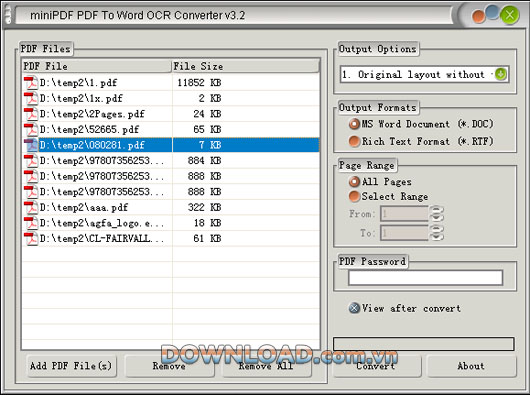Select the D:\temp2\52665.pdf row
530x395 pixels.
(x=171, y=129)
